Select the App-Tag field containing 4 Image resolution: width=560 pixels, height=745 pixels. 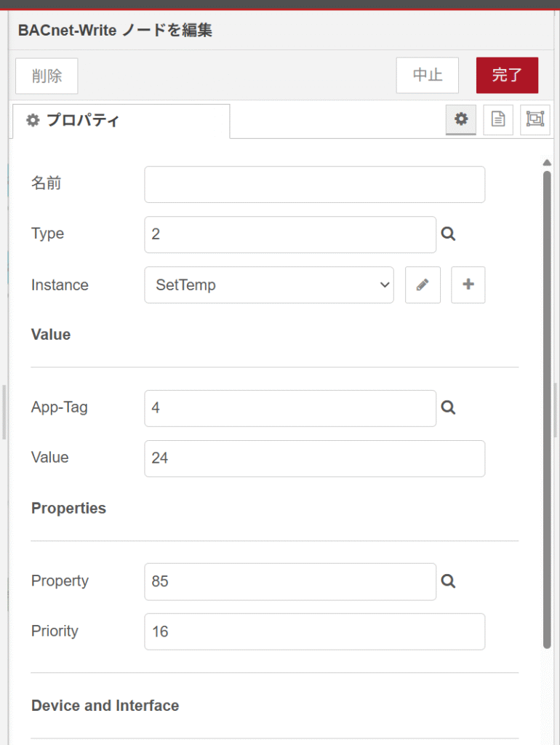pos(290,408)
